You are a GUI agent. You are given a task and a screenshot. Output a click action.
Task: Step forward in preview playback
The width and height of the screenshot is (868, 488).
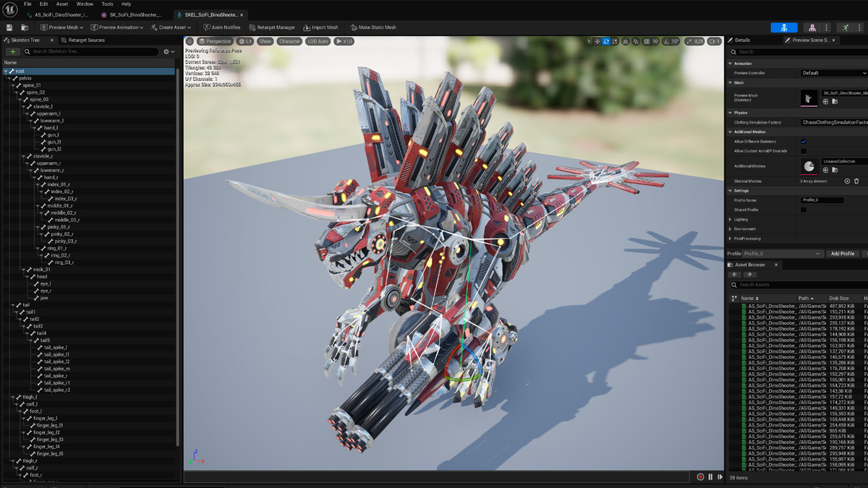pyautogui.click(x=720, y=476)
